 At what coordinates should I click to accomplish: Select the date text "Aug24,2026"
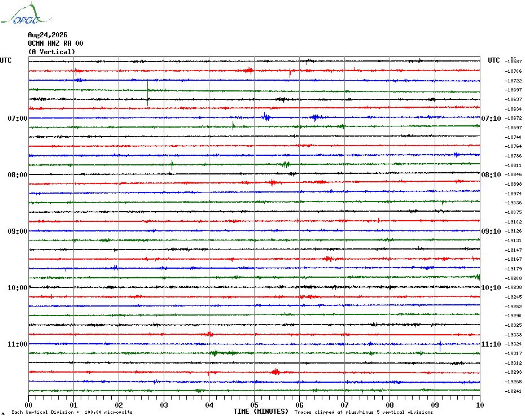[47, 35]
